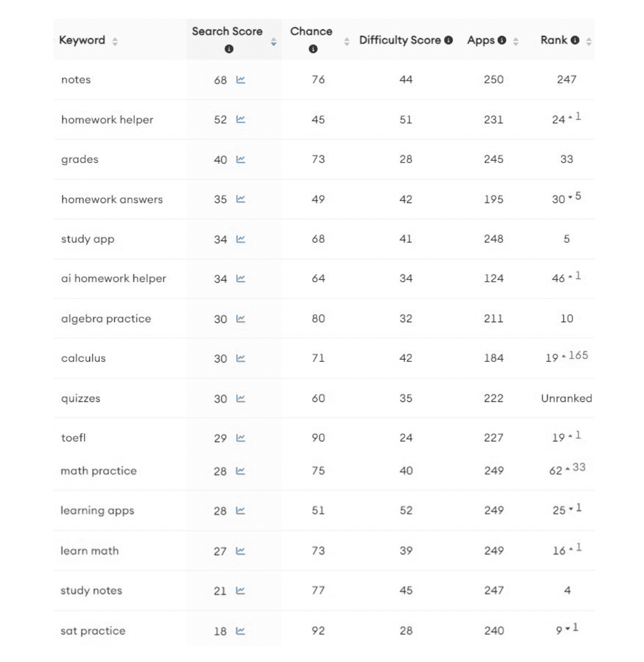This screenshot has height=662, width=644.
Task: Click the algebra practice keyword
Action: click(x=106, y=319)
